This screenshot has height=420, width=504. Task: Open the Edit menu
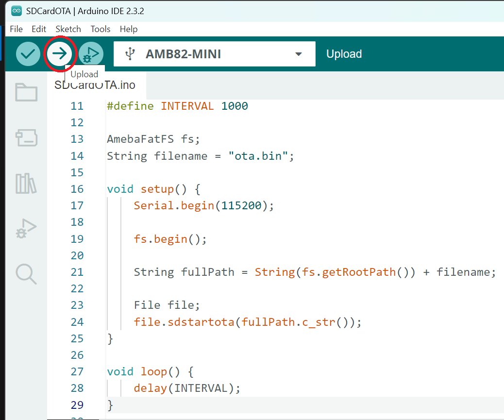(x=39, y=29)
